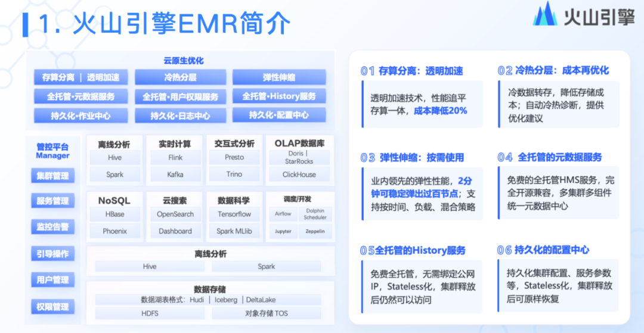
Task: Select 用户管理 in the Manager column
Action: pyautogui.click(x=52, y=280)
